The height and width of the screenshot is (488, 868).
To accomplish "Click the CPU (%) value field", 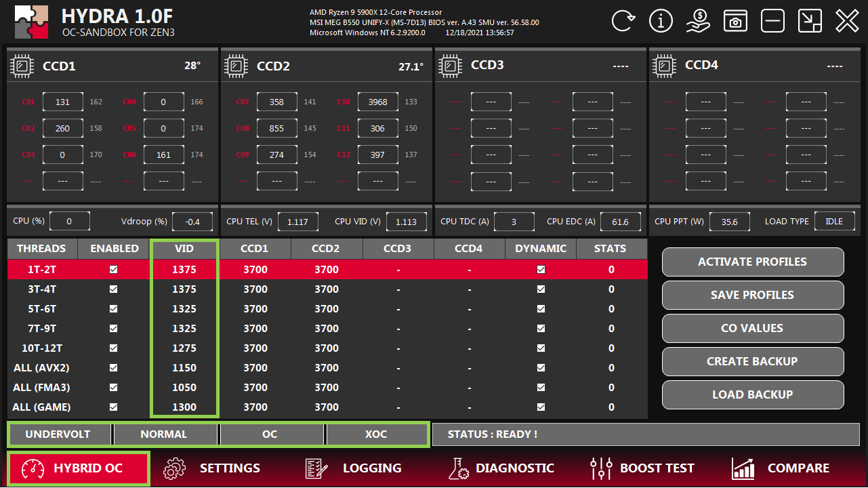I will (x=70, y=222).
